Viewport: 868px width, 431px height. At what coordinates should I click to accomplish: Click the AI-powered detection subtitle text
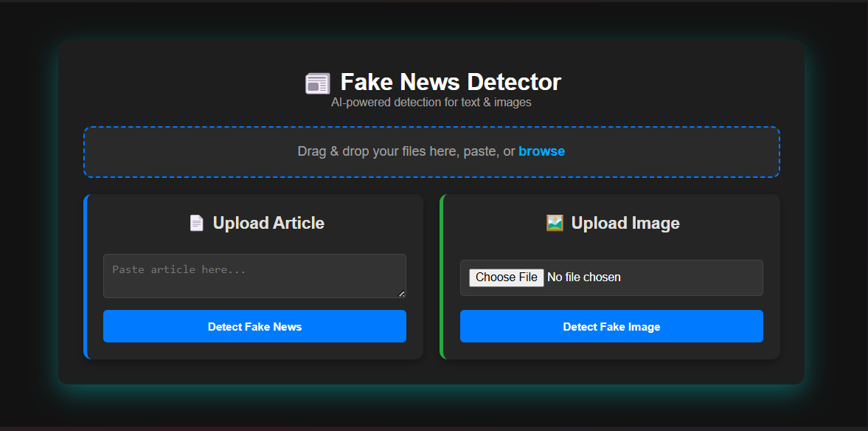[x=431, y=103]
